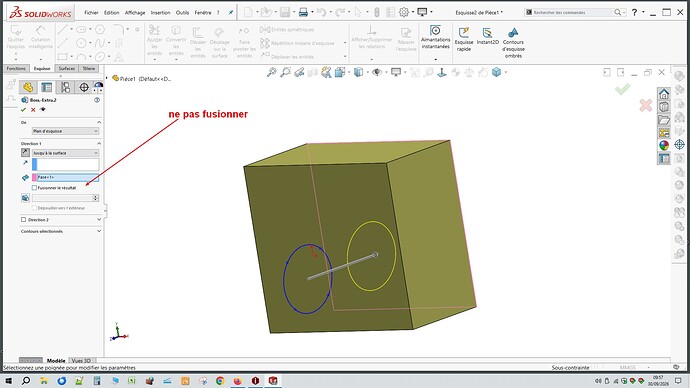Image resolution: width=690 pixels, height=388 pixels.
Task: Open the Custom Properties task pane icon
Action: click(x=664, y=158)
